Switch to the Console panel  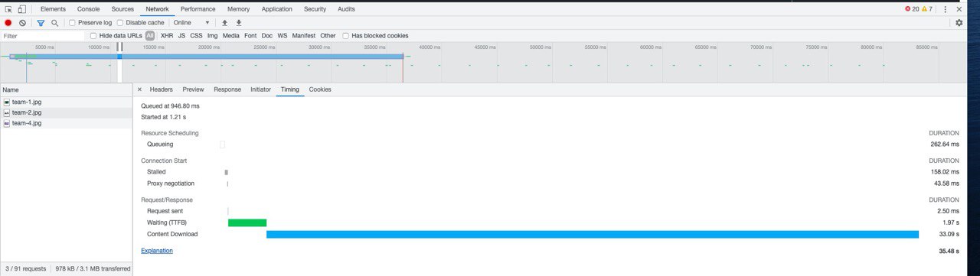click(88, 9)
